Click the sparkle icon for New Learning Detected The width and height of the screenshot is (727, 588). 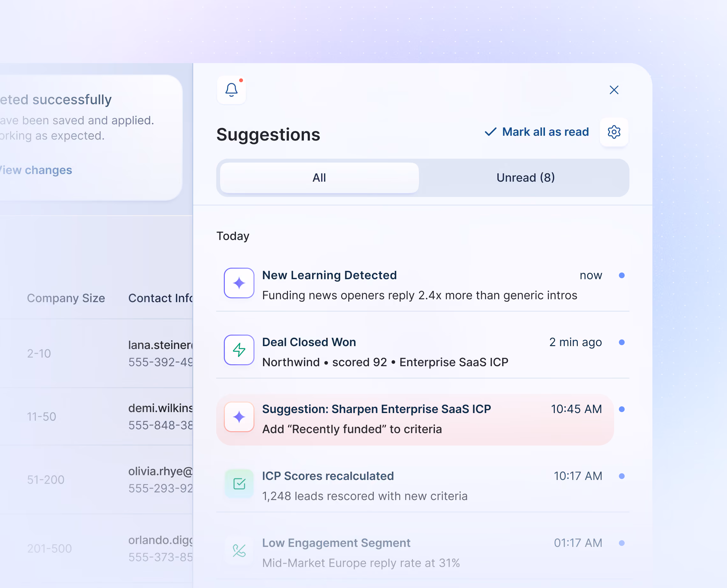coord(239,283)
